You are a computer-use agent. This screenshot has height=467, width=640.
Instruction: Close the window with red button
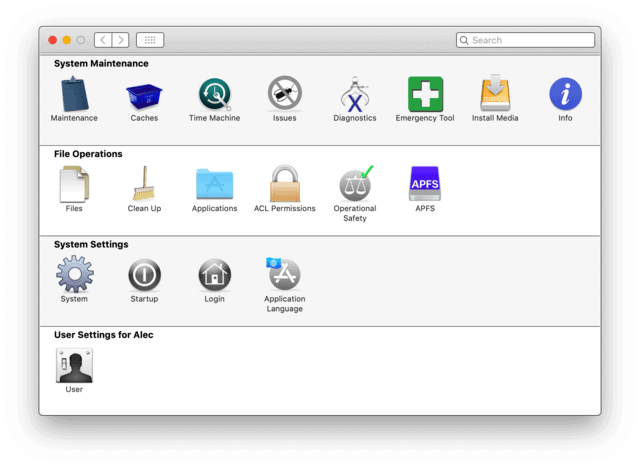(53, 40)
